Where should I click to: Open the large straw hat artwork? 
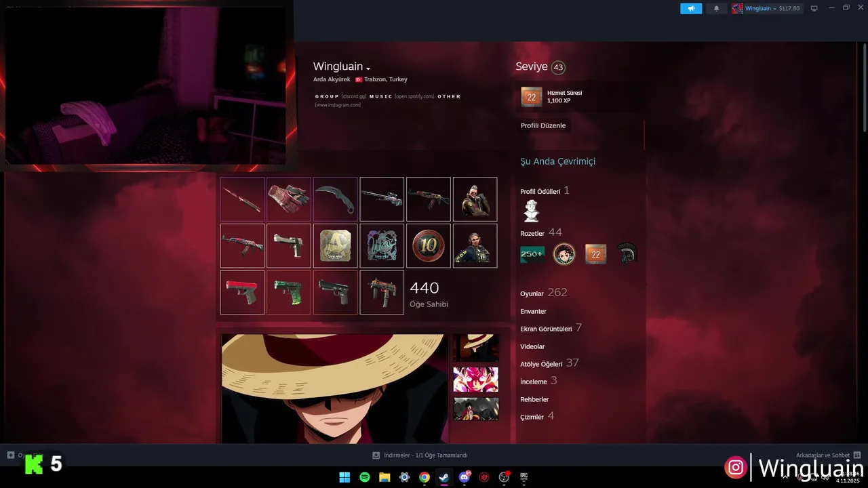point(335,389)
